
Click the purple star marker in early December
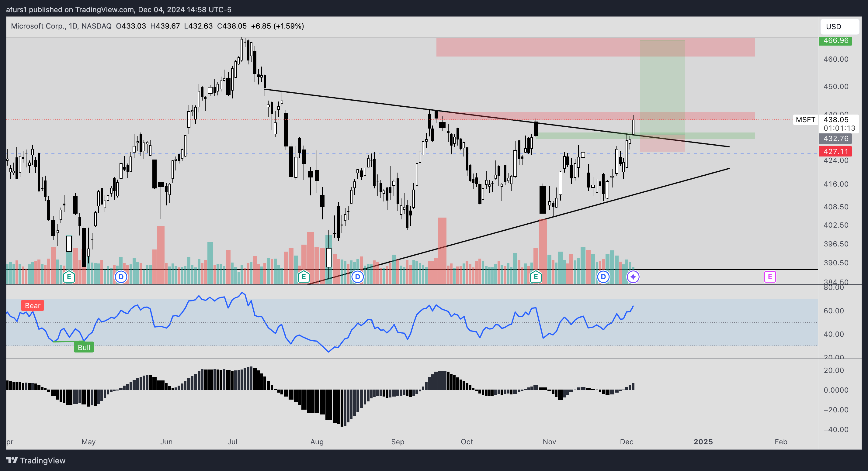click(633, 277)
